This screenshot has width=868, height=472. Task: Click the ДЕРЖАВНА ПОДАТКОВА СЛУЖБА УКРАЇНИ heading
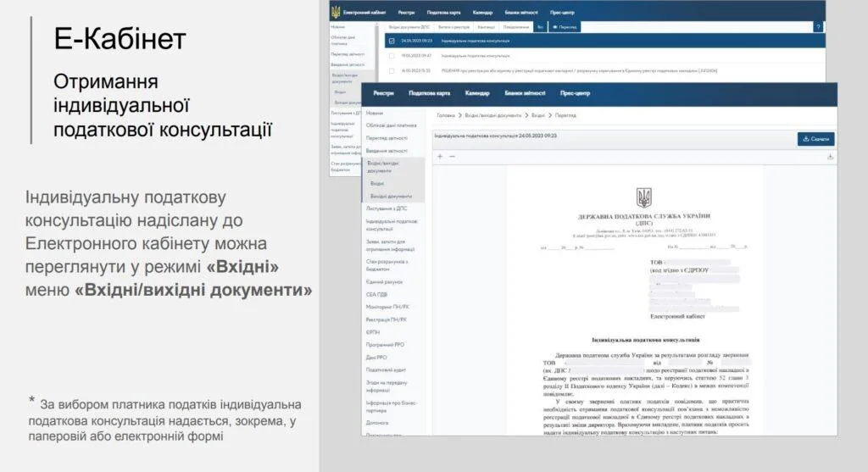[x=644, y=216]
